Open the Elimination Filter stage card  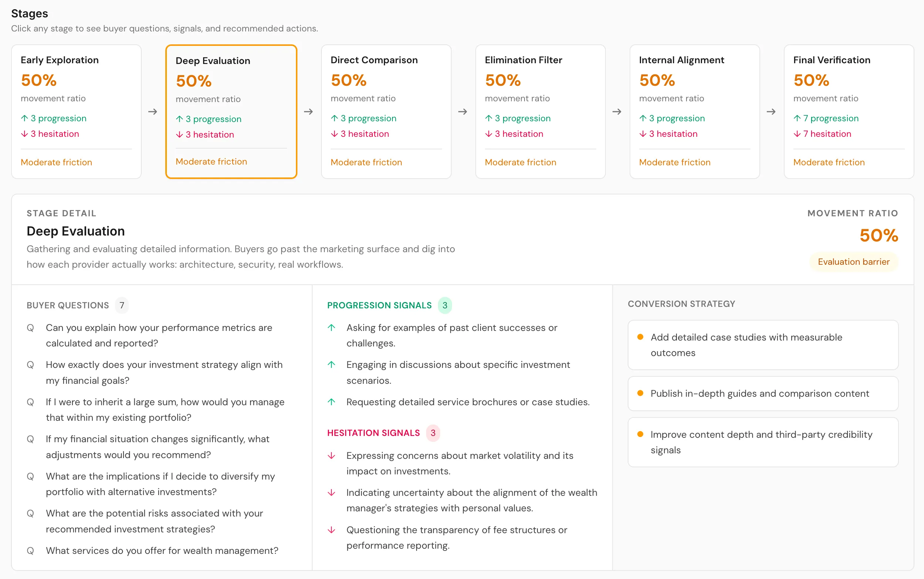540,111
